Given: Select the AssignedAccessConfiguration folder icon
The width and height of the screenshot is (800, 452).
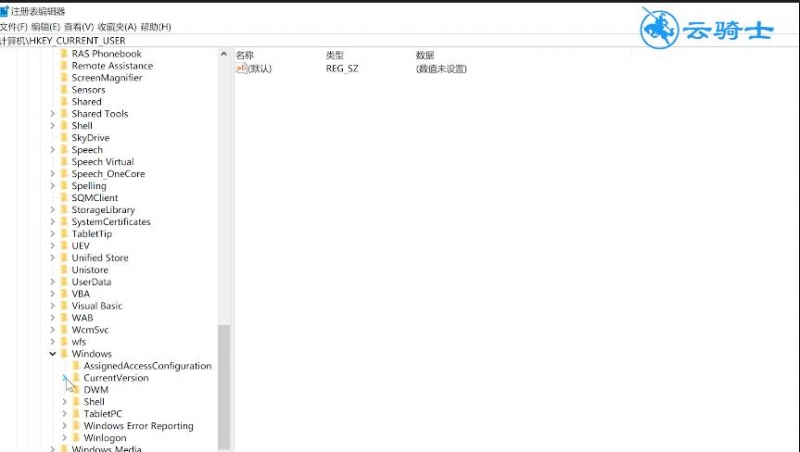Looking at the screenshot, I should 77,366.
